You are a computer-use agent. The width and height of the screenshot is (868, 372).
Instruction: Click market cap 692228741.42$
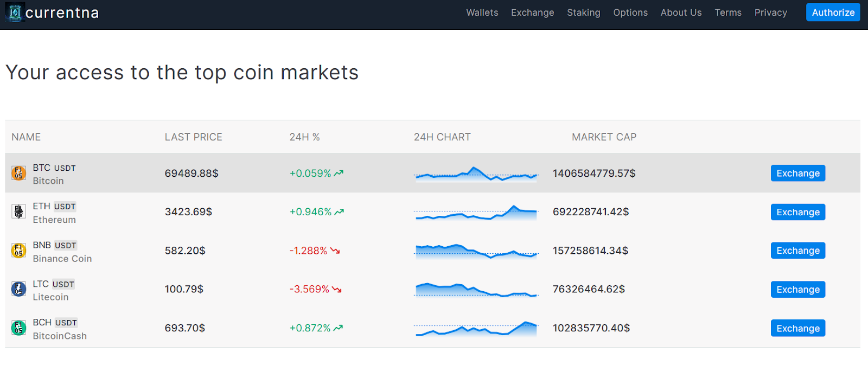591,212
